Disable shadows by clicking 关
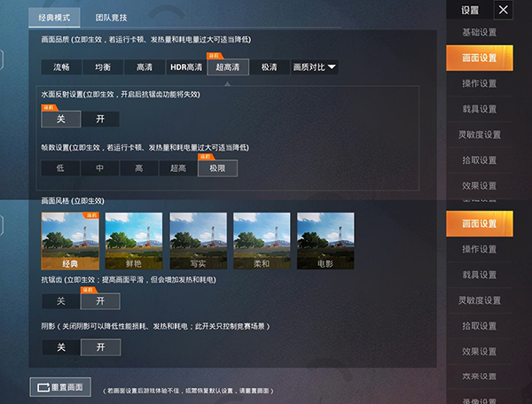The image size is (532, 404). [61, 347]
